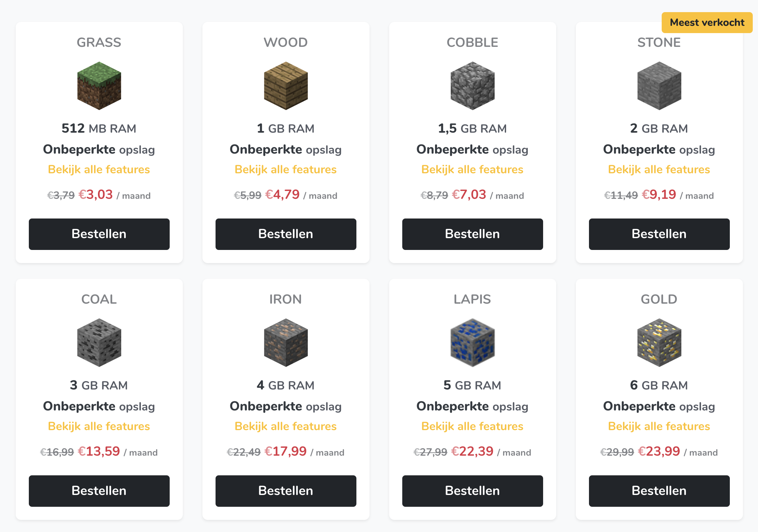Click the Iron ore block icon
The image size is (758, 532).
(x=286, y=342)
